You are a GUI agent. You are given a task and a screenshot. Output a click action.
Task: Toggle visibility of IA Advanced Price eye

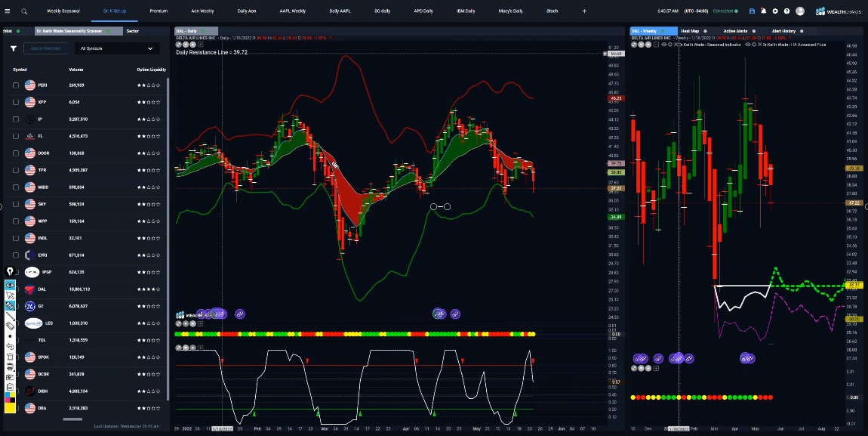[748, 45]
